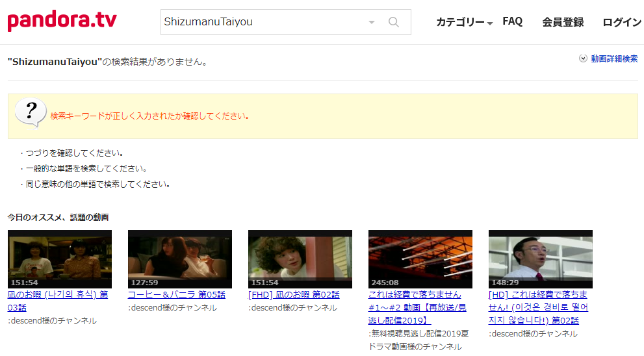Open [FHD] 凪のお暇 第02話 thumbnail
This screenshot has width=644, height=356.
tap(300, 259)
